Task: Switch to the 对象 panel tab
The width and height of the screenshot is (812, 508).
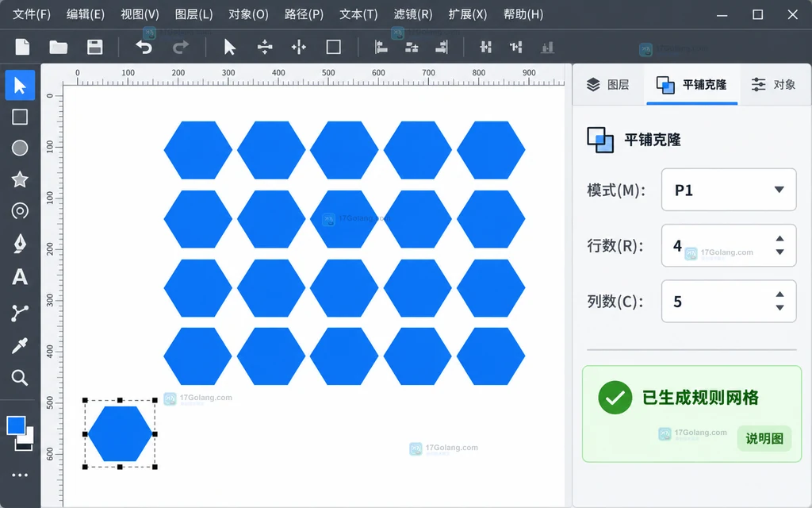Action: (x=774, y=84)
